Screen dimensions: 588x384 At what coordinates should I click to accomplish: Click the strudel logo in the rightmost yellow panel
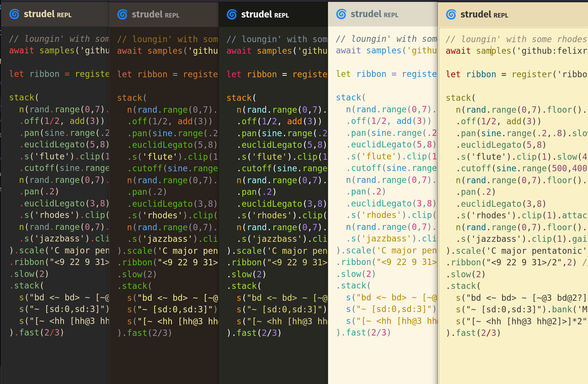(x=451, y=15)
